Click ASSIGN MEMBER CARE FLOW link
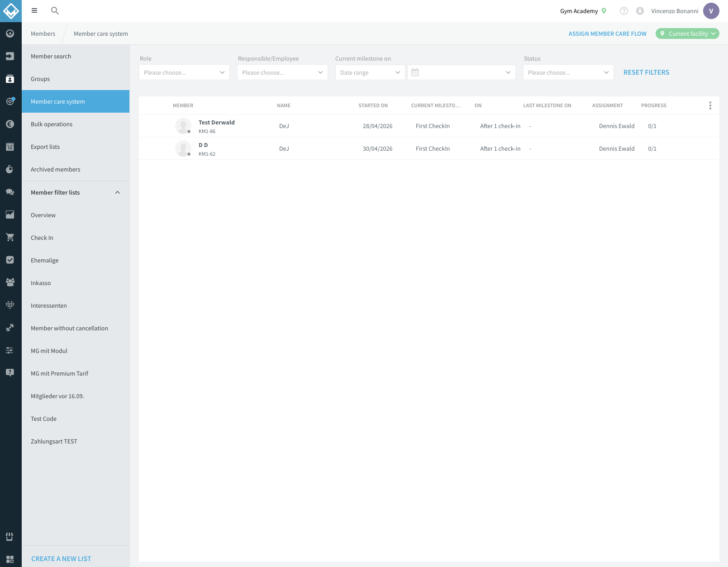This screenshot has width=728, height=567. pyautogui.click(x=607, y=33)
